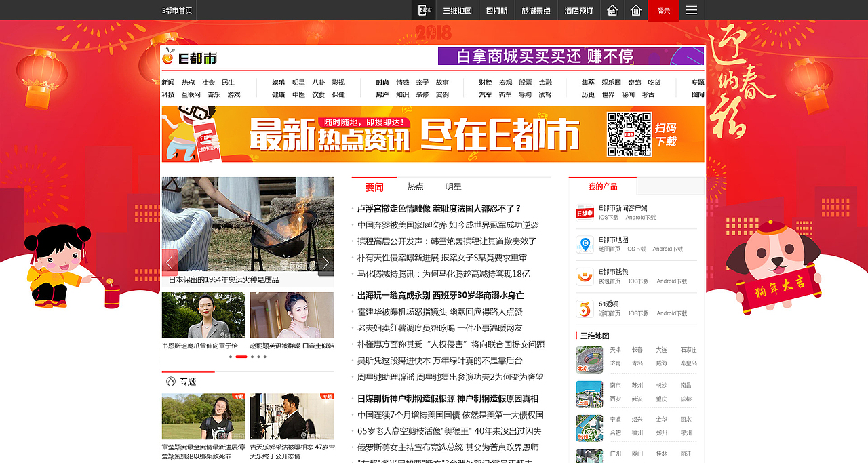Open 返呗首页 link

610,313
